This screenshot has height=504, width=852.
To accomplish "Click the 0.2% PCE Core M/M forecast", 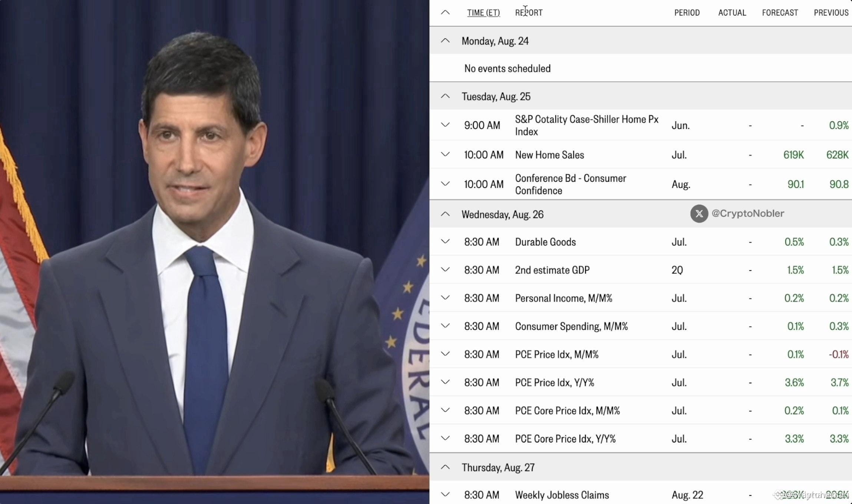I will 794,411.
